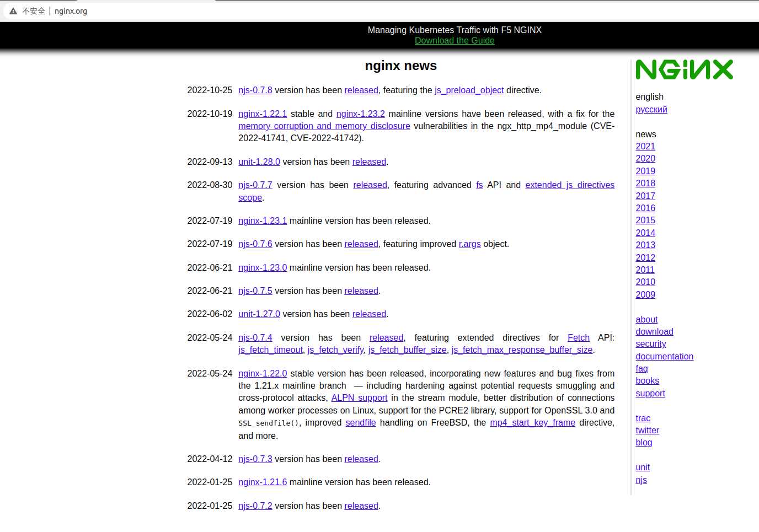Screen dimensions: 759x532
Task: Open the 2017 news archive
Action: click(645, 196)
